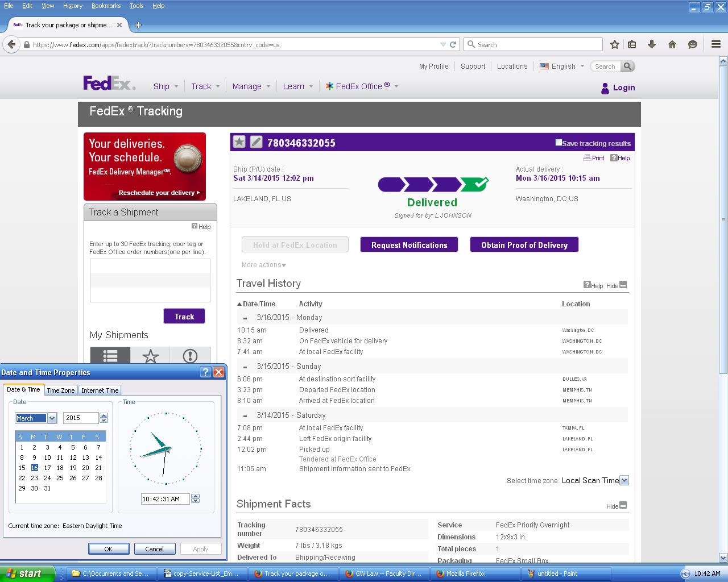Open the Track navigation dropdown

205,86
